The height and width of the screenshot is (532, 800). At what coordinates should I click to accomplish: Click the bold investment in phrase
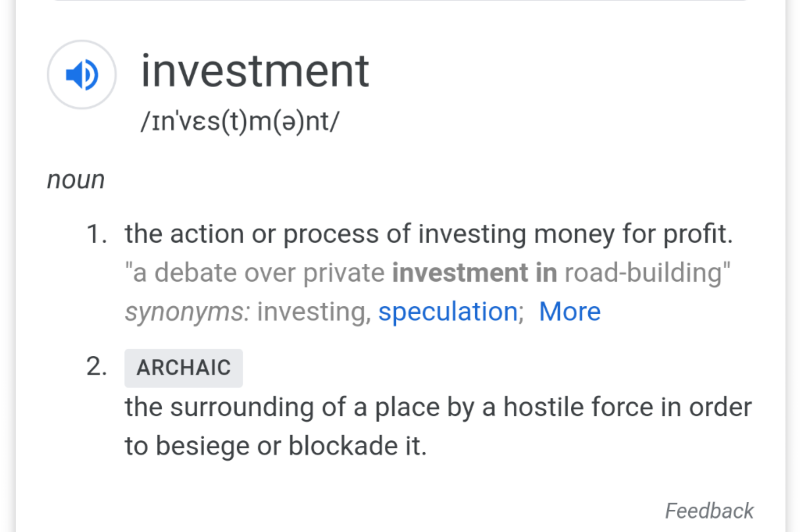[x=475, y=273]
